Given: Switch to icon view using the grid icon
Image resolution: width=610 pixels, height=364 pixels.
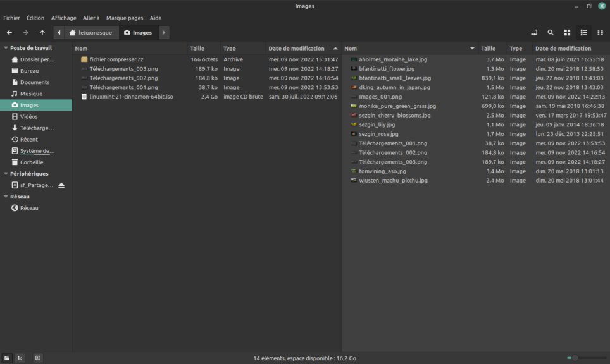Looking at the screenshot, I should point(566,32).
